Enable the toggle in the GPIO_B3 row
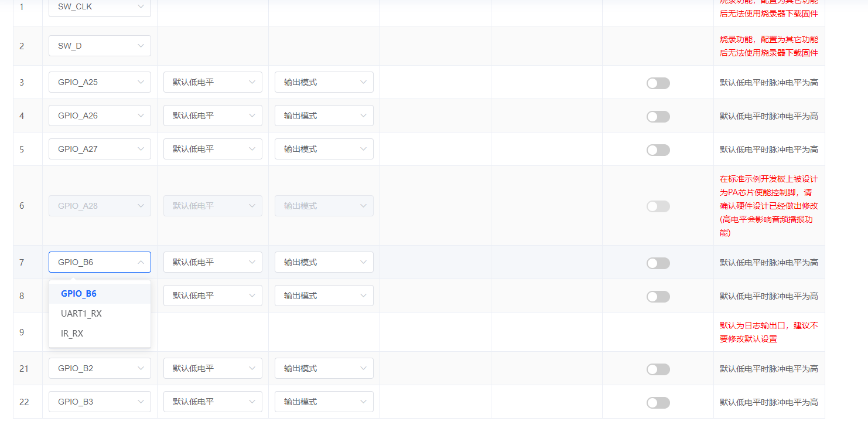This screenshot has height=438, width=868. [x=658, y=402]
